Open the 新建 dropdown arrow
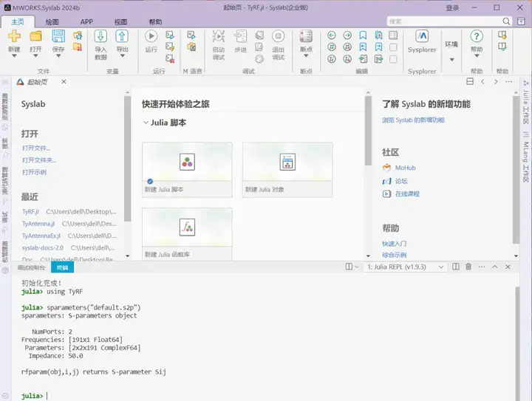The image size is (532, 401). point(14,56)
